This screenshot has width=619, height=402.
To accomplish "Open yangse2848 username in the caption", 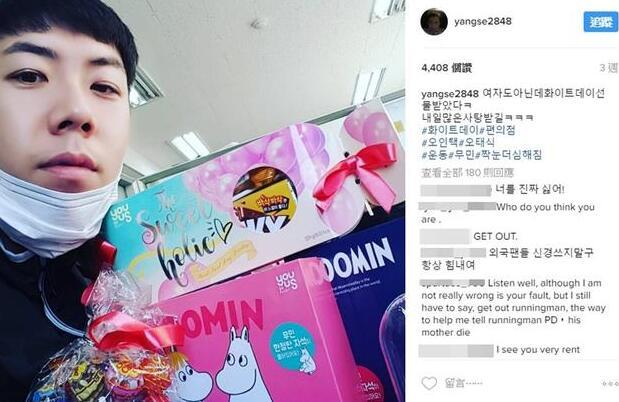I will pyautogui.click(x=450, y=94).
